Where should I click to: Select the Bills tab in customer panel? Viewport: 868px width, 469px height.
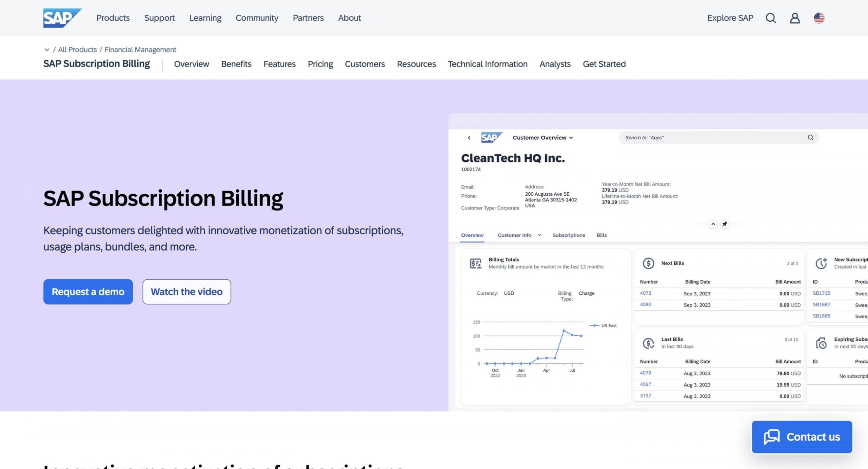601,235
